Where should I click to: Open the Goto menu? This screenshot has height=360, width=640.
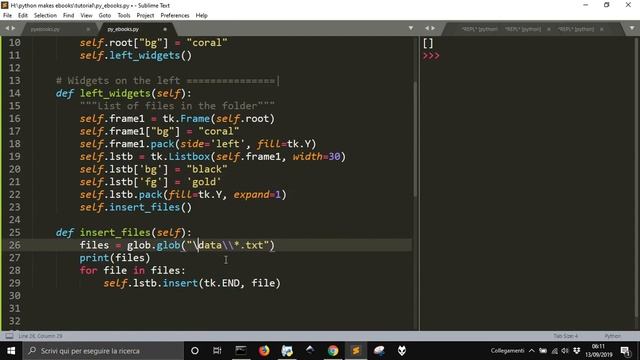(105, 16)
